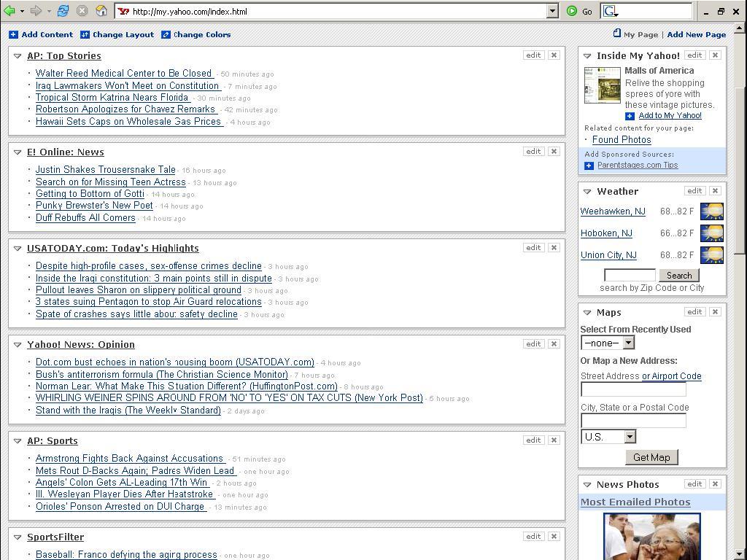Go back with the green Back arrow
747x560 pixels.
pyautogui.click(x=9, y=11)
